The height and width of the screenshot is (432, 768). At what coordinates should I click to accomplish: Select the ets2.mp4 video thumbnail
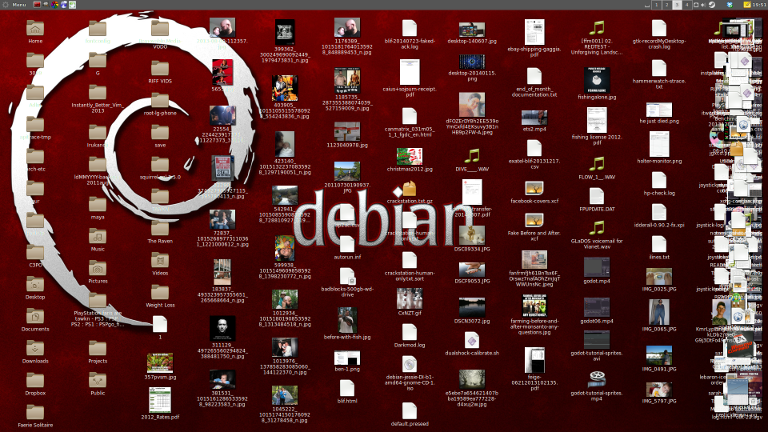tap(534, 118)
